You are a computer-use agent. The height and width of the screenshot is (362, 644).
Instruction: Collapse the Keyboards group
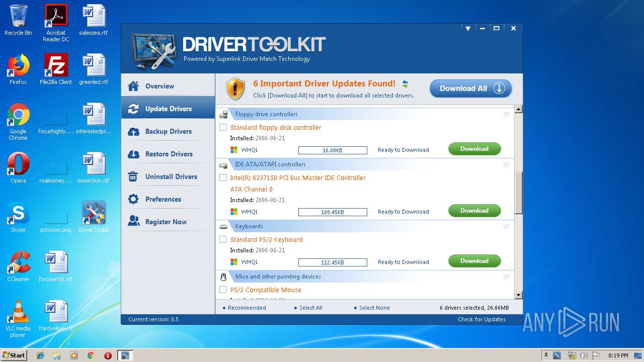click(x=506, y=227)
